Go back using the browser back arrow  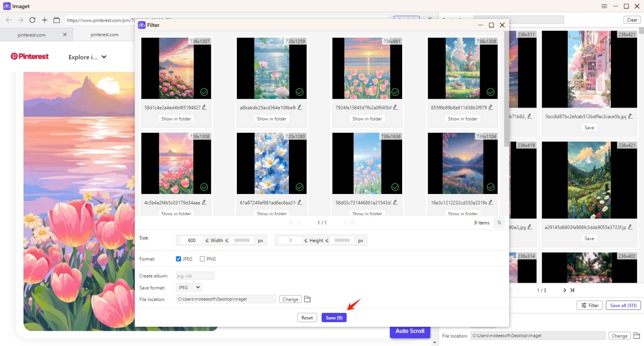8,20
